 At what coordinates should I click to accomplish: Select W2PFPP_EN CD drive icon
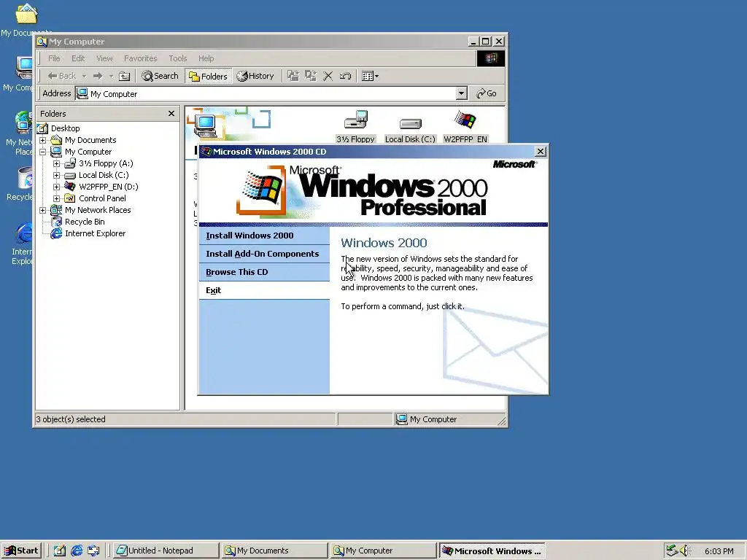tap(465, 127)
